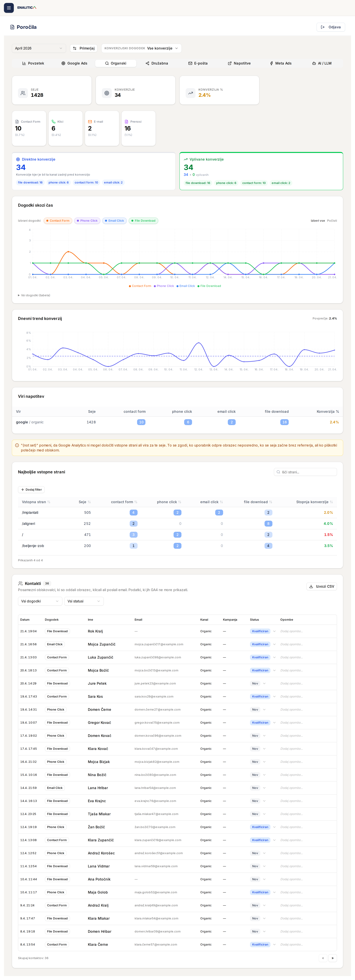355x980 pixels.
Task: Click the google / organic source row
Action: coord(177,422)
